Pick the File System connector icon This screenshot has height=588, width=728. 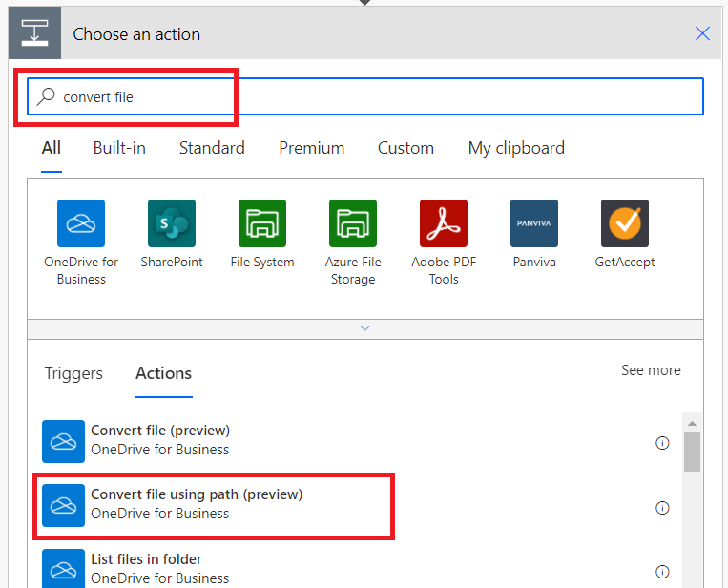[262, 223]
